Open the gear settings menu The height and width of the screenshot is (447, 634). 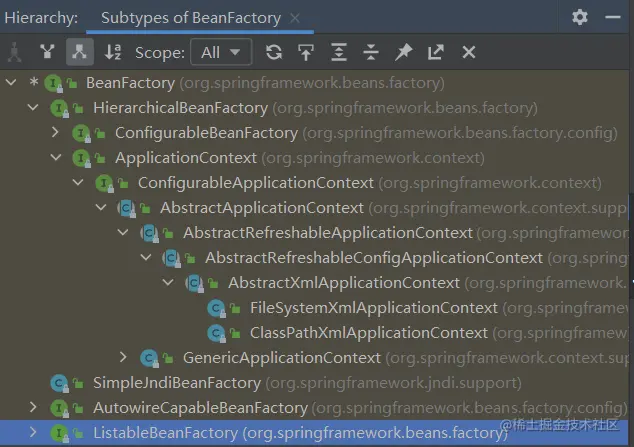pos(580,17)
